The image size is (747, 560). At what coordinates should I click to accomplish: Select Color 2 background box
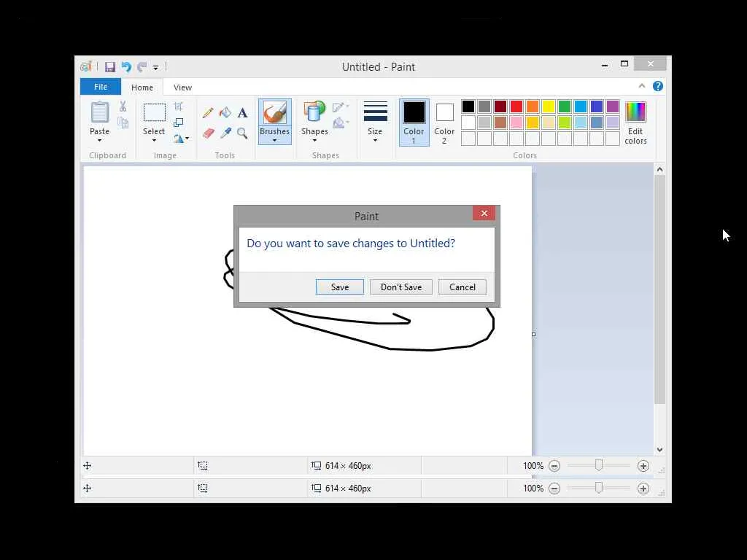coord(444,122)
